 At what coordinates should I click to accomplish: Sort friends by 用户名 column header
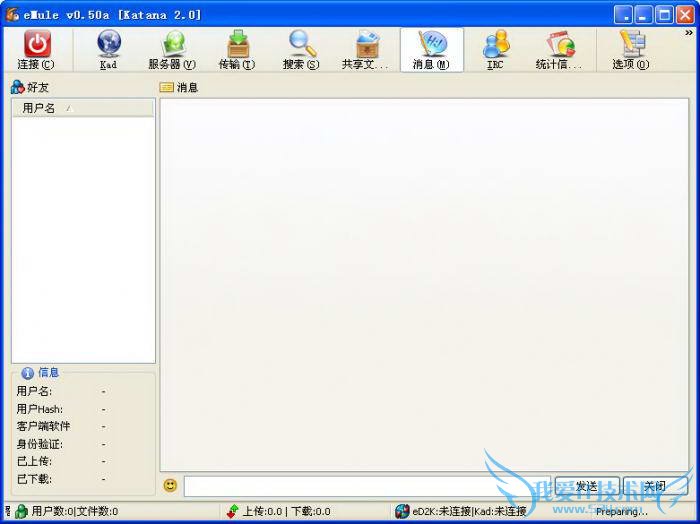click(x=83, y=108)
